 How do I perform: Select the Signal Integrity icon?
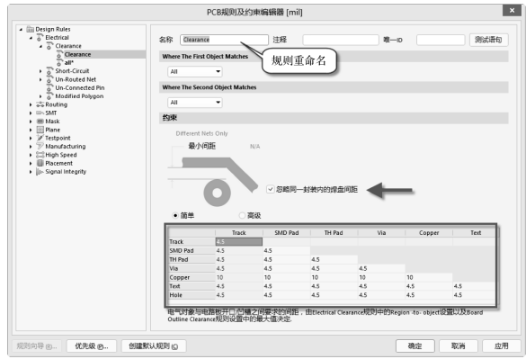40,172
